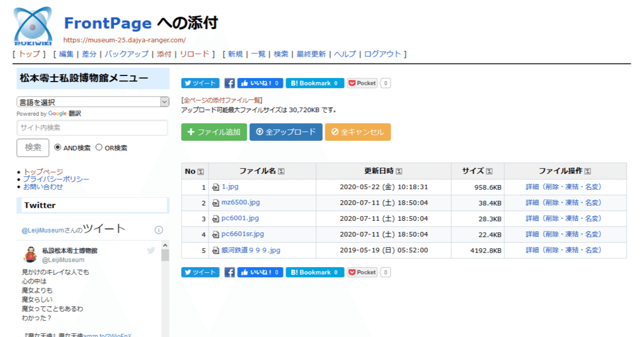Open the pc6001.jpg file link
This screenshot has width=644, height=337.
[240, 218]
